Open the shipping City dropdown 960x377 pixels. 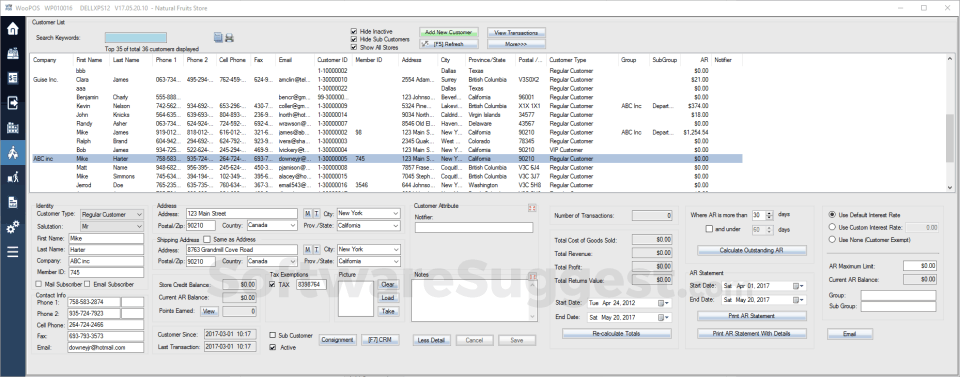369,250
